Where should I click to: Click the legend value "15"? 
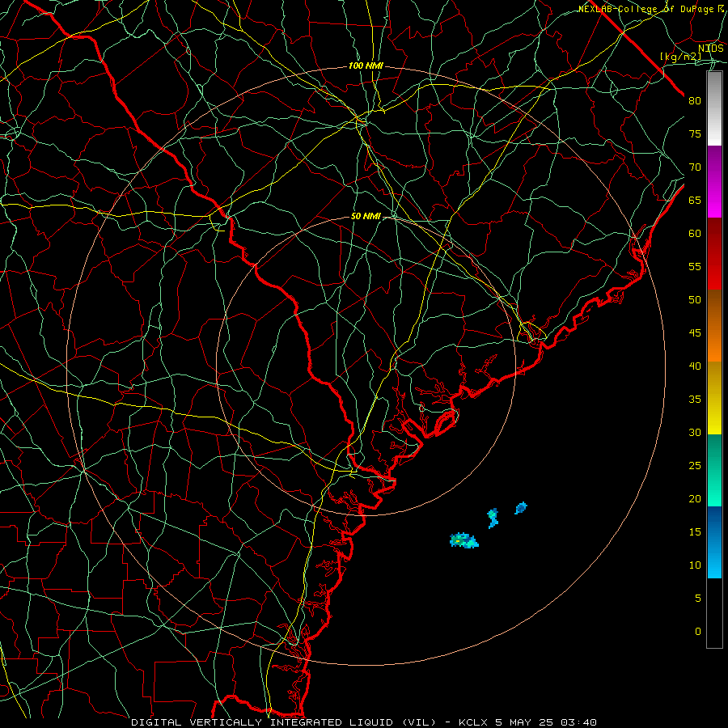(695, 531)
